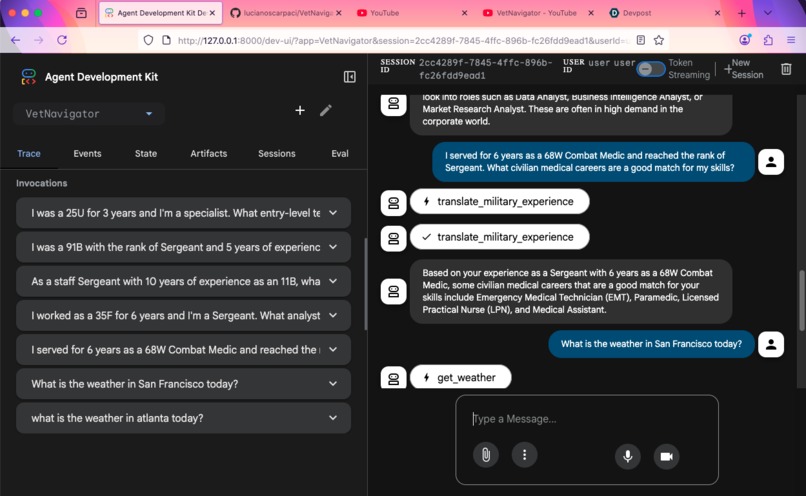Image resolution: width=806 pixels, height=496 pixels.
Task: Click the attach file paperclip icon
Action: [x=486, y=455]
